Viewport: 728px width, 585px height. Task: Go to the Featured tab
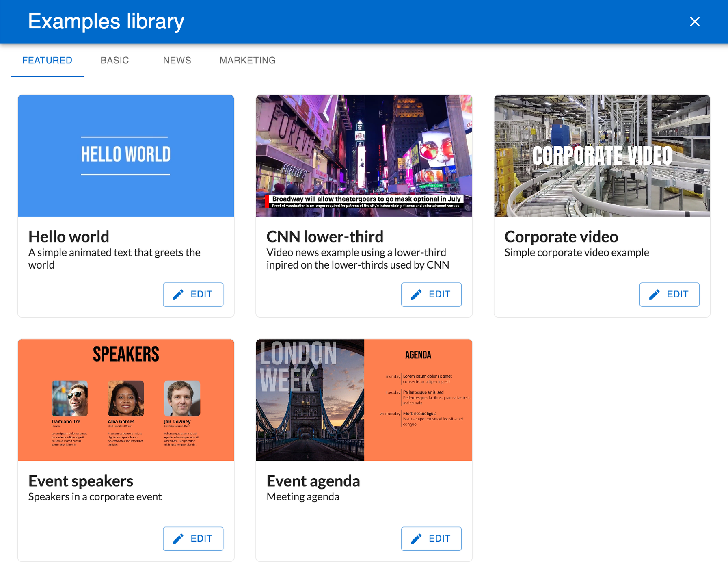(47, 61)
